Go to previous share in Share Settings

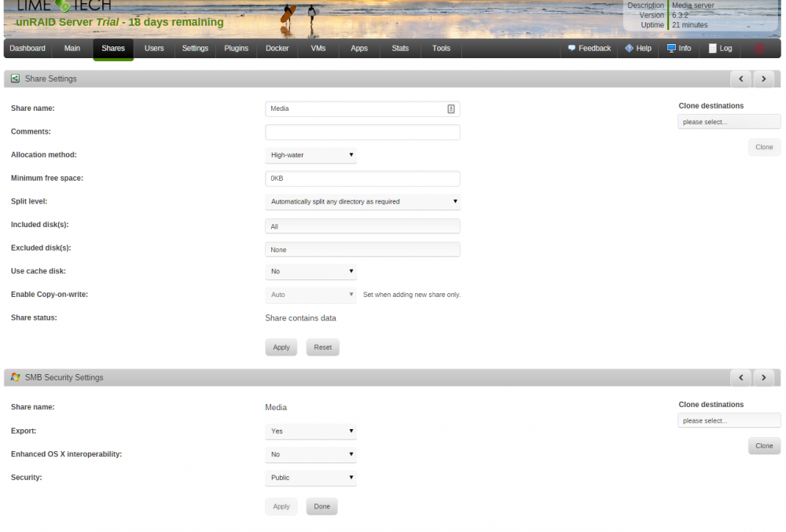(x=741, y=79)
